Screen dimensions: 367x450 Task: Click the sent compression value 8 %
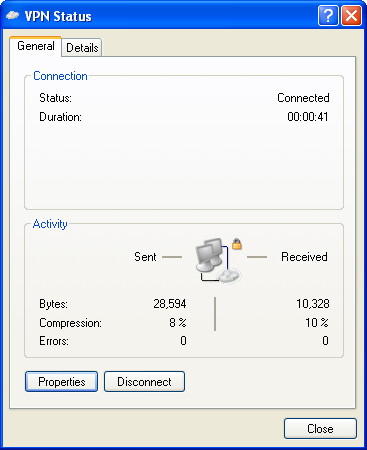pos(178,323)
